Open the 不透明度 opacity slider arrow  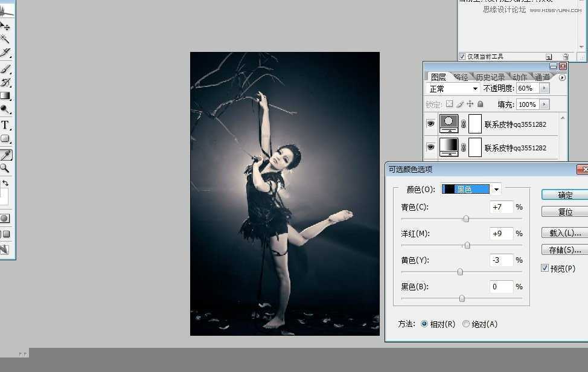544,88
